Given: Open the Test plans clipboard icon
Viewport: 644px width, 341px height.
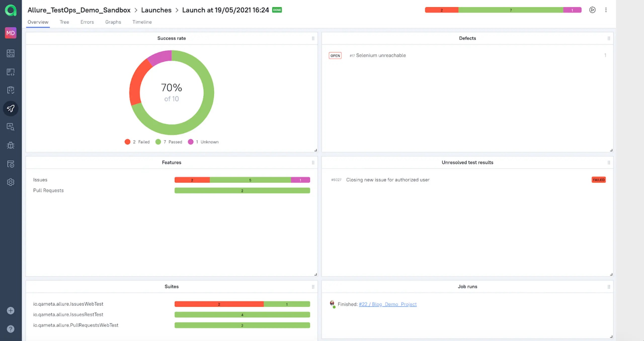Looking at the screenshot, I should coord(11,90).
